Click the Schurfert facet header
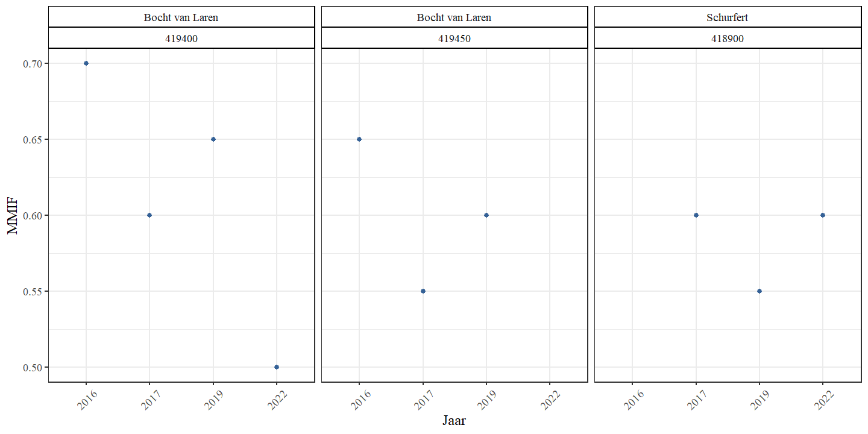Viewport: 868px width, 434px height. click(728, 17)
